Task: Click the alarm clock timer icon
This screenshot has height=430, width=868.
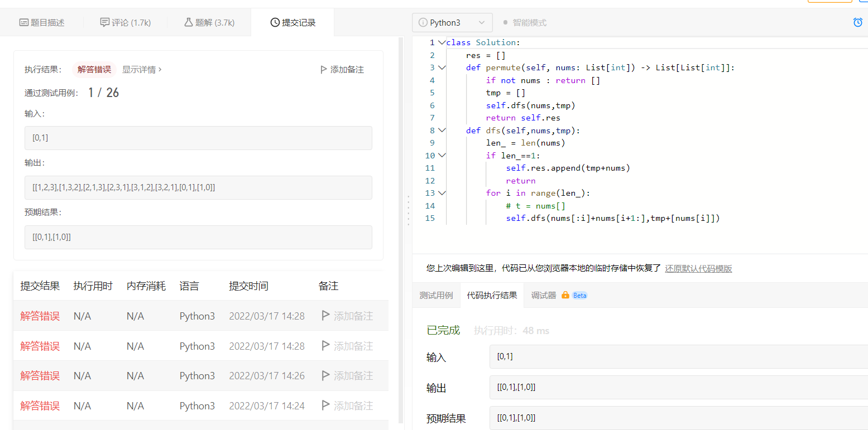Action: (x=858, y=22)
